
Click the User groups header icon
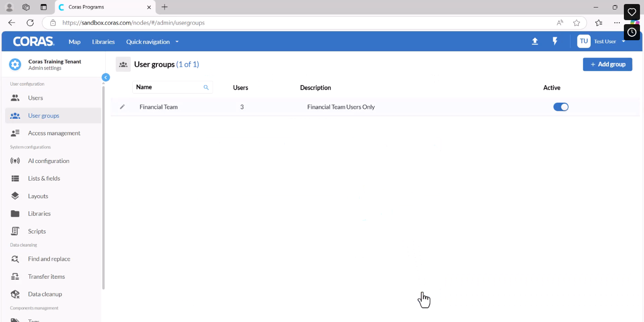(x=123, y=64)
